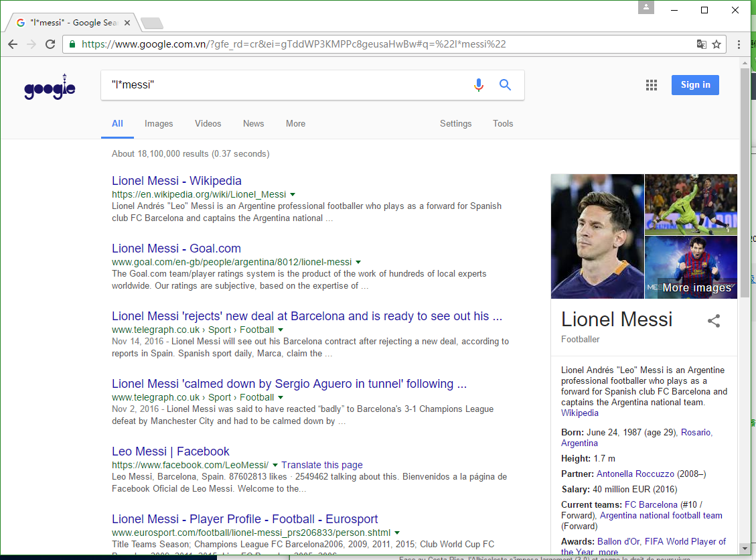Click the Sign in button

point(695,85)
